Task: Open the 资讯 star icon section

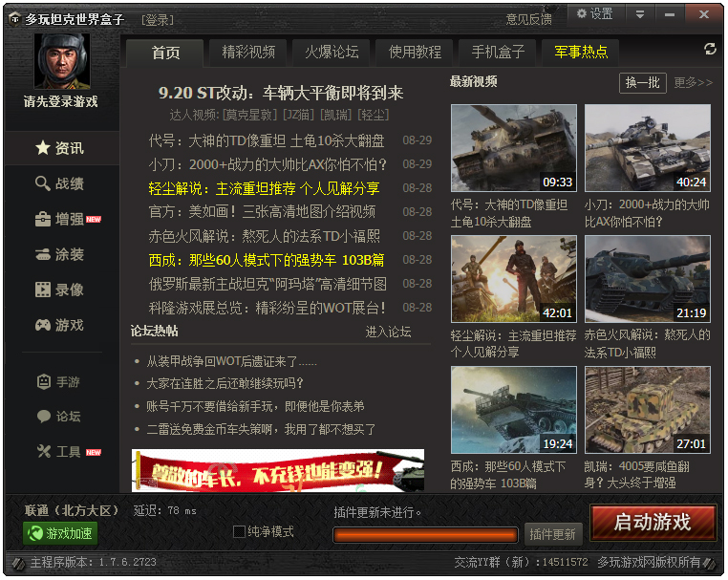Action: [43, 148]
